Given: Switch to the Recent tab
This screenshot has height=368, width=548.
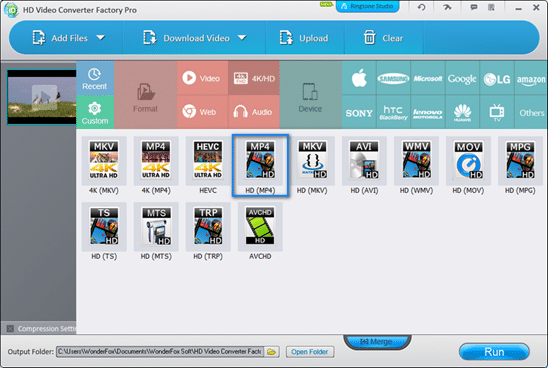Looking at the screenshot, I should pyautogui.click(x=95, y=78).
